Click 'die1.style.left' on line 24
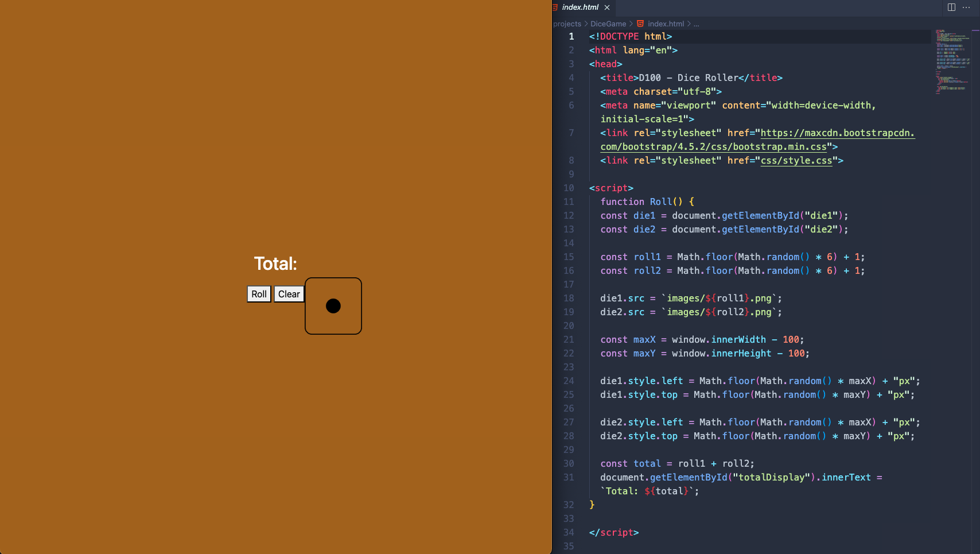This screenshot has height=554, width=980. [641, 381]
